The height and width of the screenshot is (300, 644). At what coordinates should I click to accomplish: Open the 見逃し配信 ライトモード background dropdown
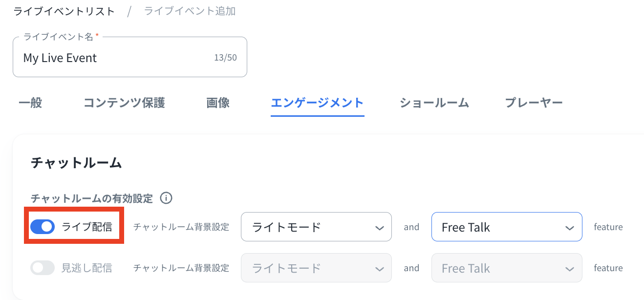(316, 268)
